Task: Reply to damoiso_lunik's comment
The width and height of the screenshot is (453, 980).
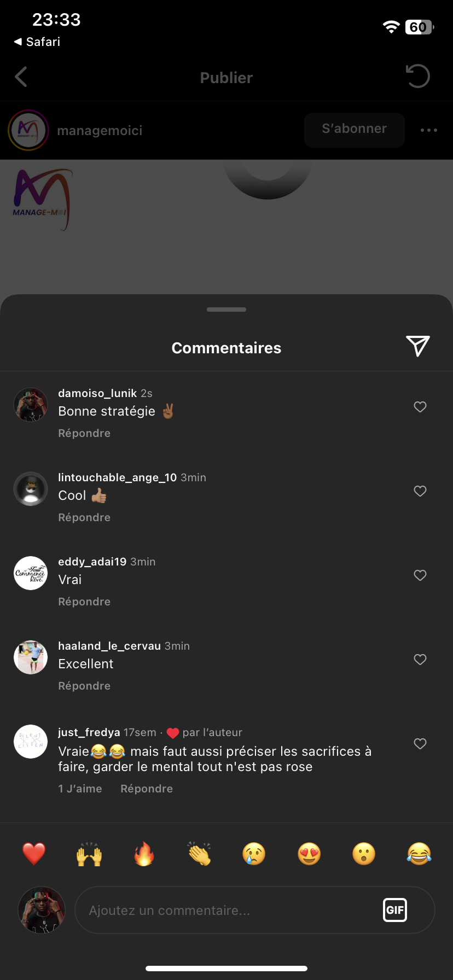Action: click(84, 433)
